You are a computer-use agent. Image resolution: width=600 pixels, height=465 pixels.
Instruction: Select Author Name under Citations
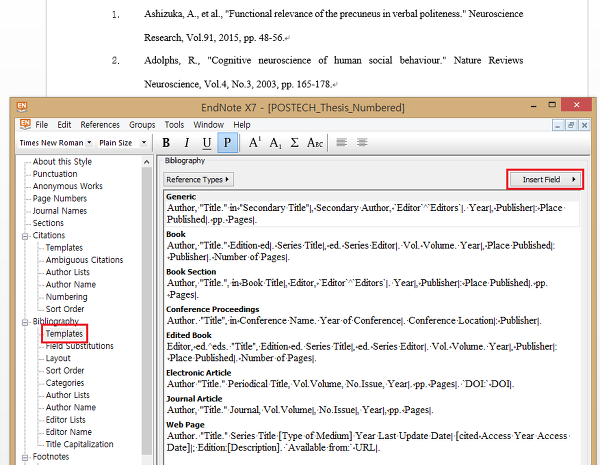tap(70, 284)
